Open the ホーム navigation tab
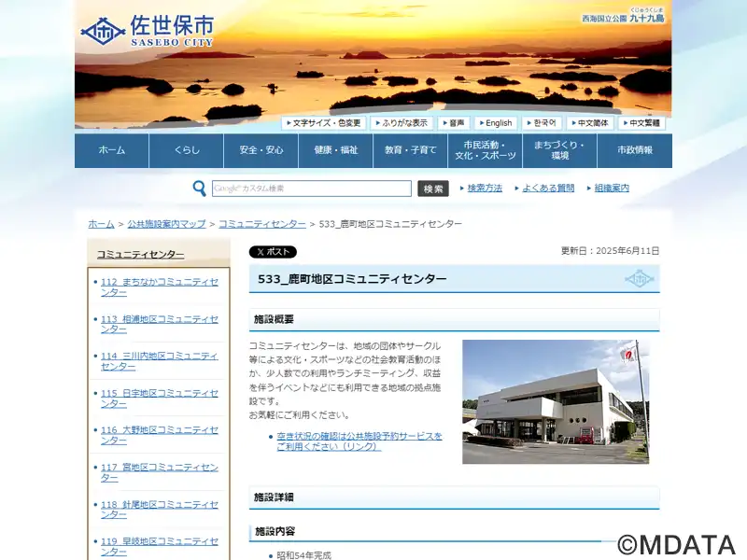Screen dimensions: 747x560 [111, 150]
